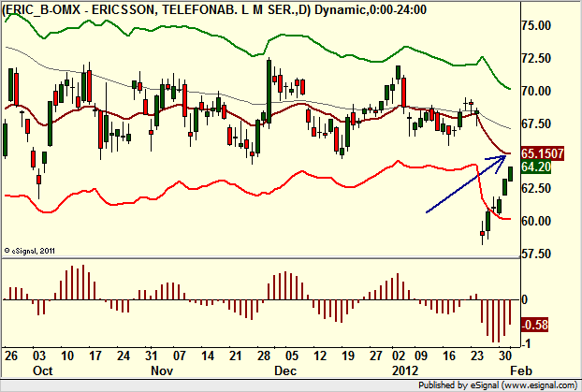Select the Dec month label

pyautogui.click(x=285, y=370)
